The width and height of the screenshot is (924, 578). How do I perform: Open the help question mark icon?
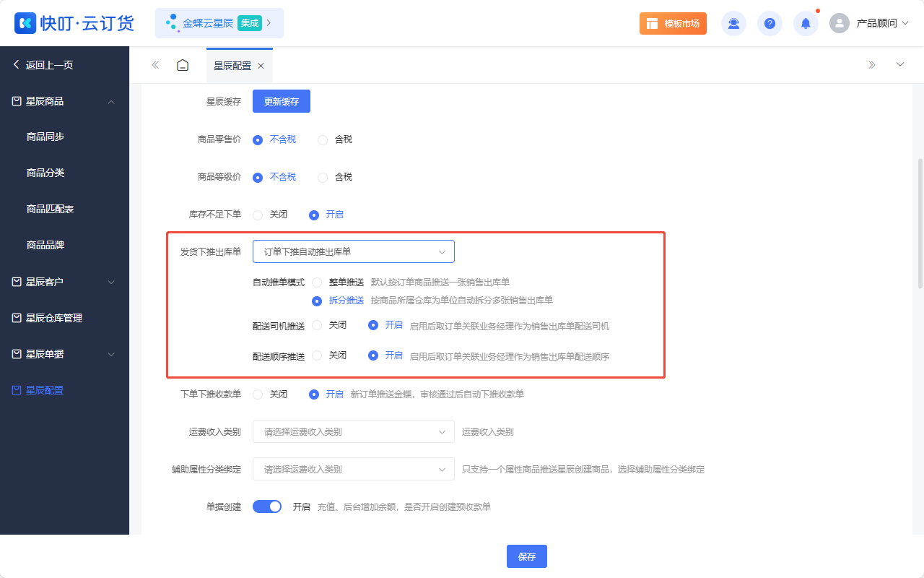(x=770, y=23)
